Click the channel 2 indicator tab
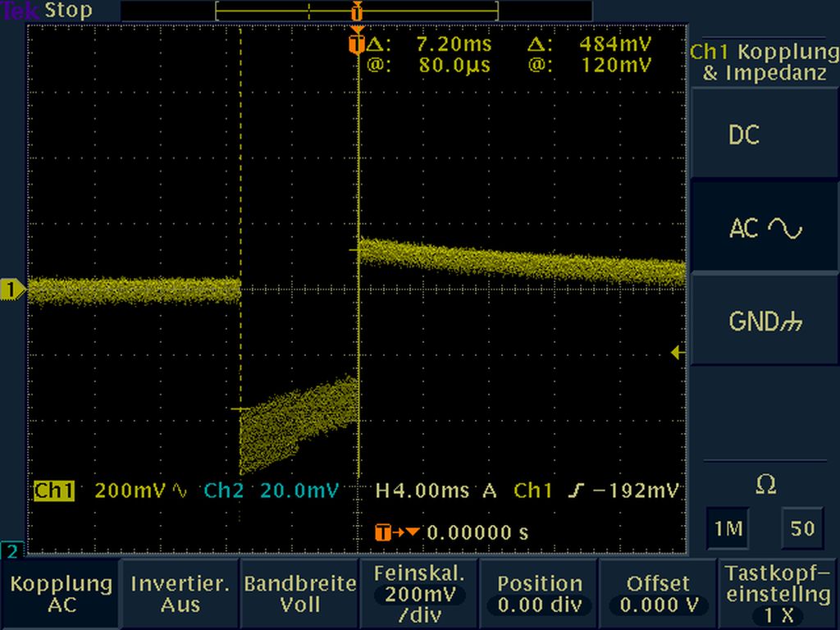 pyautogui.click(x=12, y=550)
